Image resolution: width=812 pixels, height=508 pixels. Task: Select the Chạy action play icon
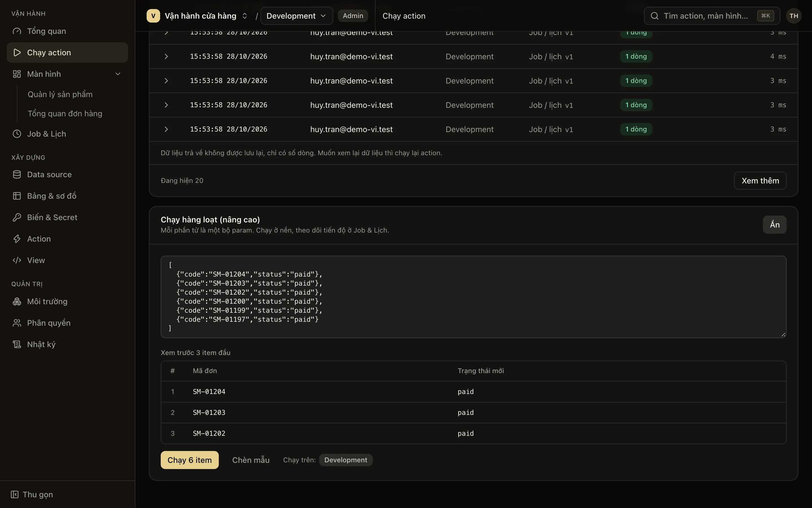(17, 53)
